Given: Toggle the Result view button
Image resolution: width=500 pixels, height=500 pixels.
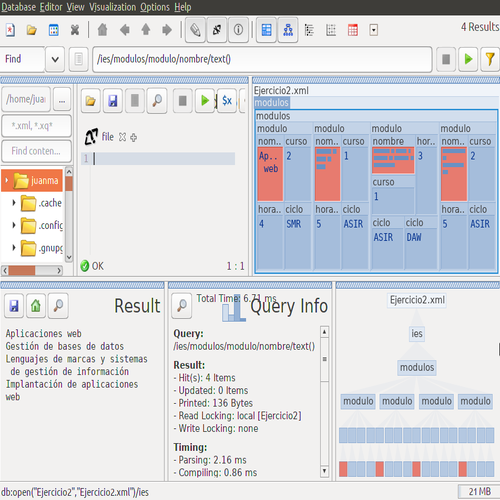Looking at the screenshot, I should pos(217,30).
